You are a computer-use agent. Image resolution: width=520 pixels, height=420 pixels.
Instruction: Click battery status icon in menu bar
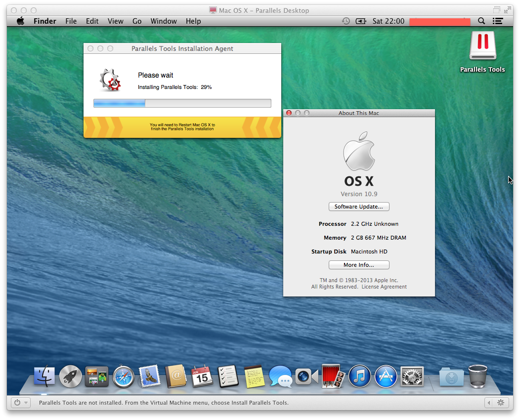(x=361, y=21)
